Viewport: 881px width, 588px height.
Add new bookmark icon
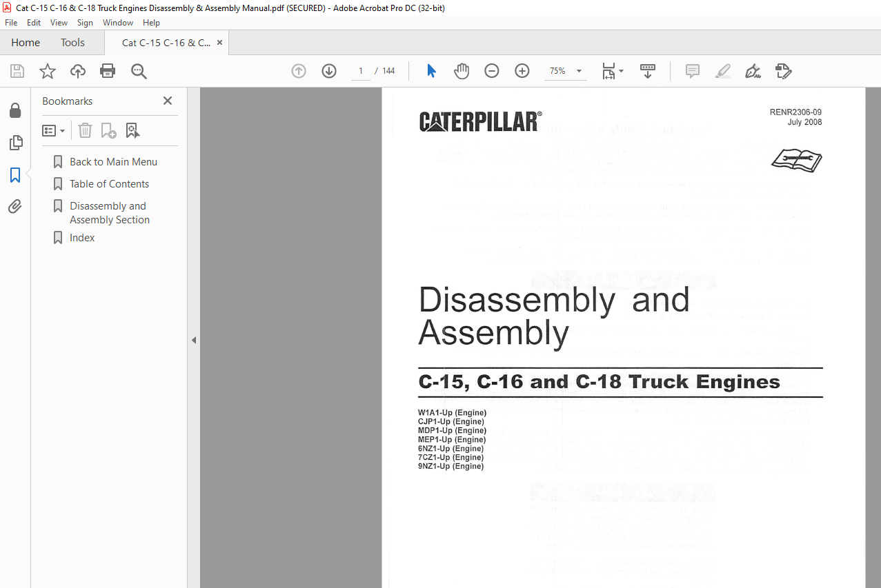point(108,130)
